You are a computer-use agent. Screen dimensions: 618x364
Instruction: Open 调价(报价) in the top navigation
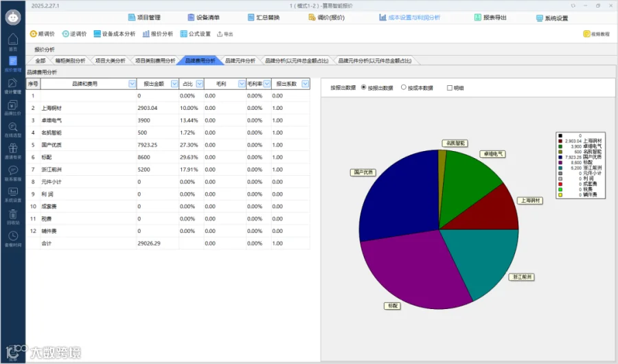326,17
